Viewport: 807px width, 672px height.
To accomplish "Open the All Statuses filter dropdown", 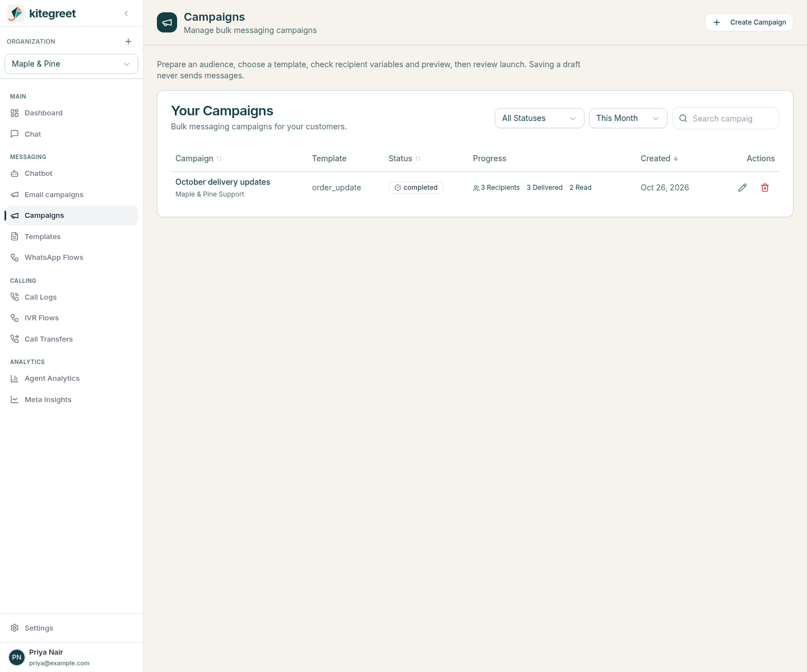I will (x=540, y=118).
